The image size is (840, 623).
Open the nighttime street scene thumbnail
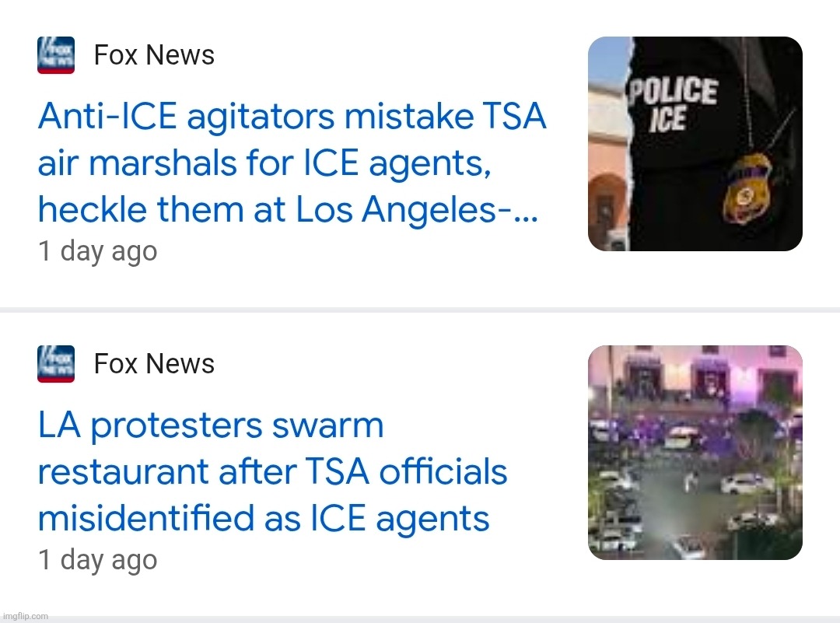[695, 453]
